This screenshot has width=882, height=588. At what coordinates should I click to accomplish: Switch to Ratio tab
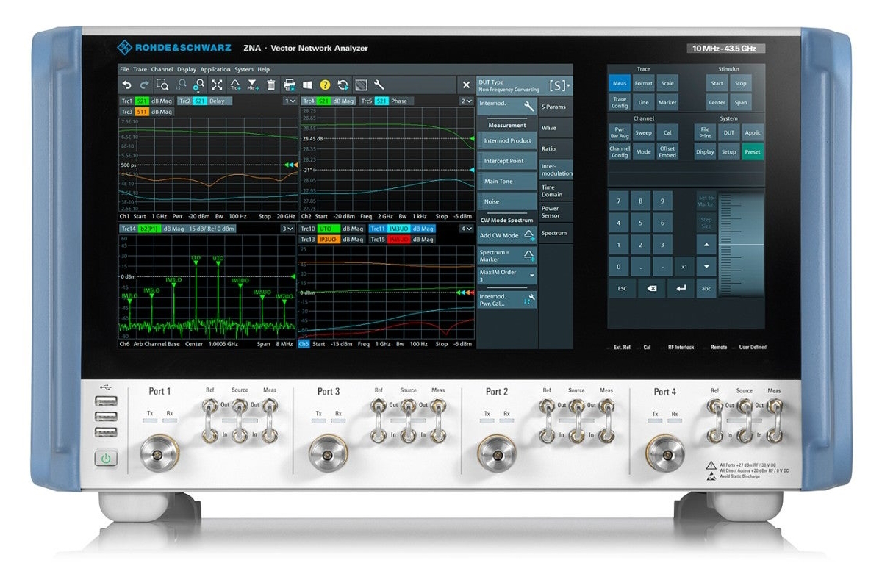click(556, 149)
